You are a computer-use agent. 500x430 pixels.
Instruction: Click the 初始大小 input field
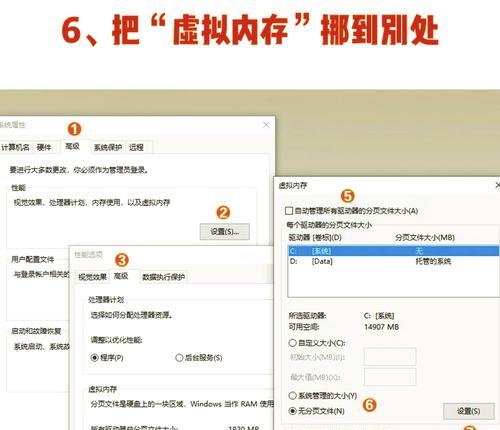tap(390, 357)
